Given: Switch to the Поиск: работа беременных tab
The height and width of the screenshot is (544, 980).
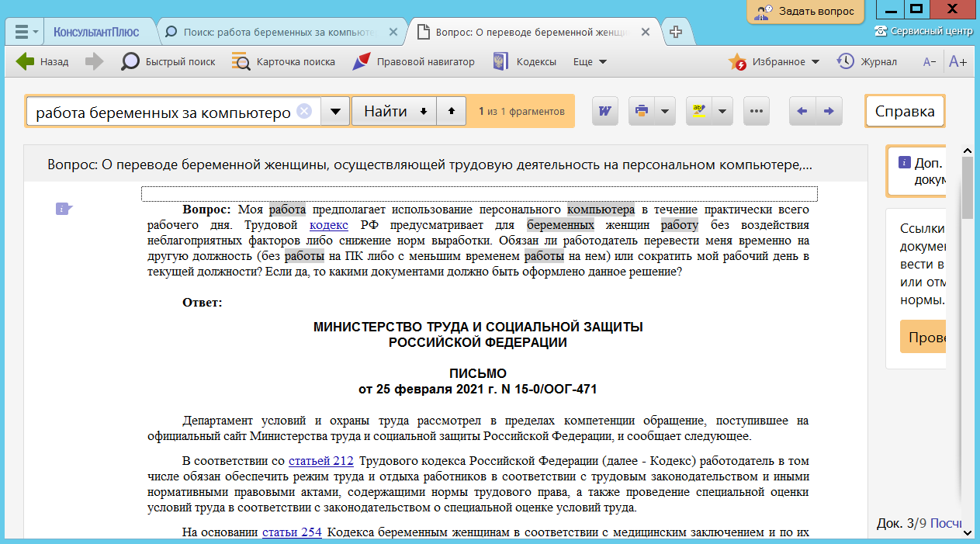Looking at the screenshot, I should (279, 33).
